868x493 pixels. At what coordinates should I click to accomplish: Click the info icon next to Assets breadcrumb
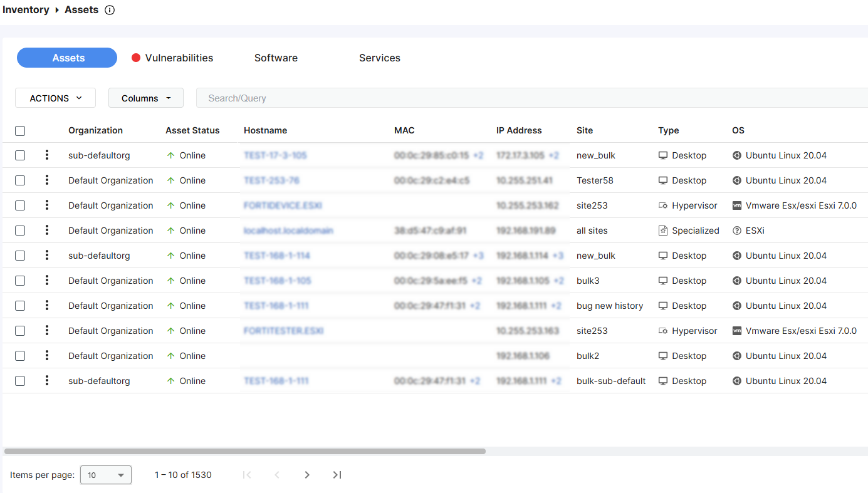tap(110, 10)
